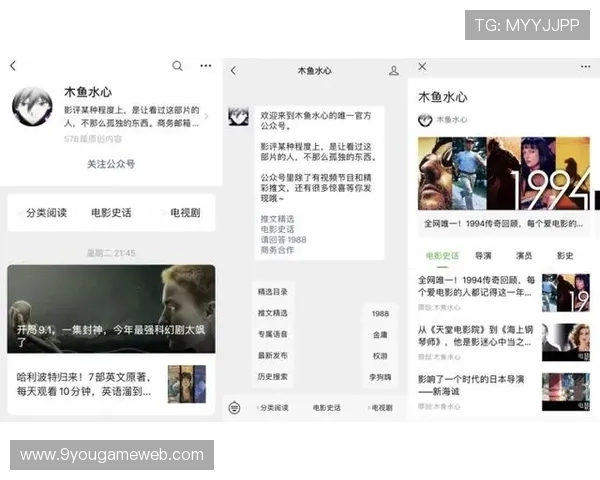Tap the Harry Potter books thumbnail

pyautogui.click(x=187, y=384)
